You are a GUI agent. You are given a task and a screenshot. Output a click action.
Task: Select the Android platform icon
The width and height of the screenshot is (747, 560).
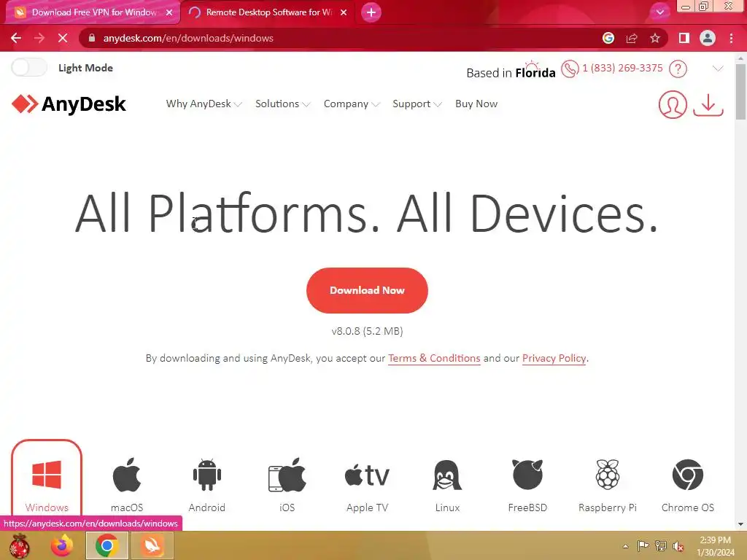coord(206,475)
